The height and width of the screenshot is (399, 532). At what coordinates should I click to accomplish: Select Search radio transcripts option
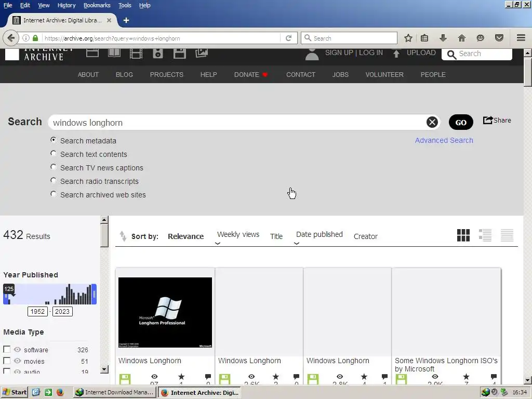pos(54,180)
